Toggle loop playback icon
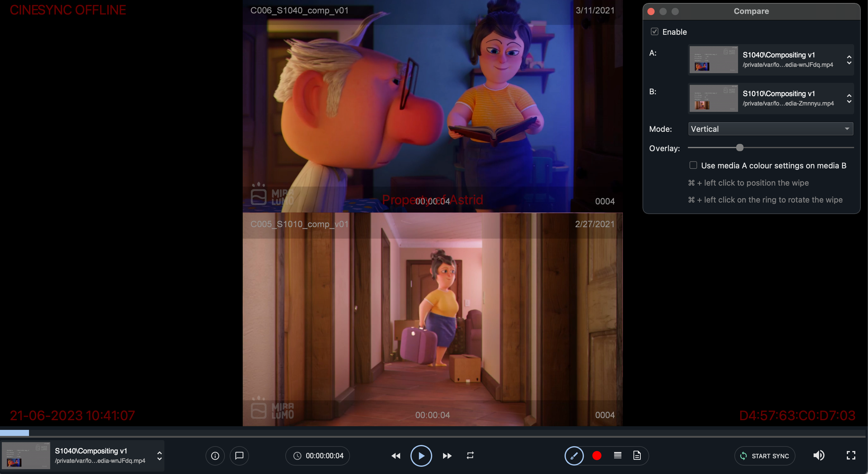Viewport: 868px width, 474px height. point(470,456)
